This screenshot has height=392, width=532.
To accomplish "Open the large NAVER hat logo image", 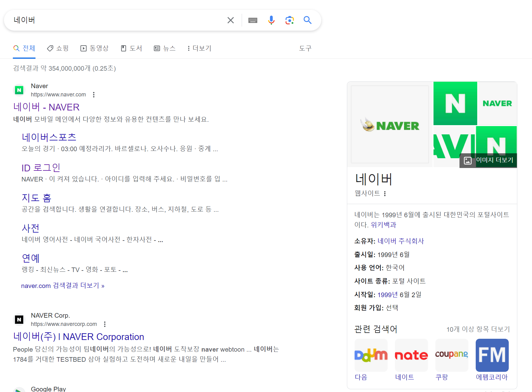I will click(390, 124).
